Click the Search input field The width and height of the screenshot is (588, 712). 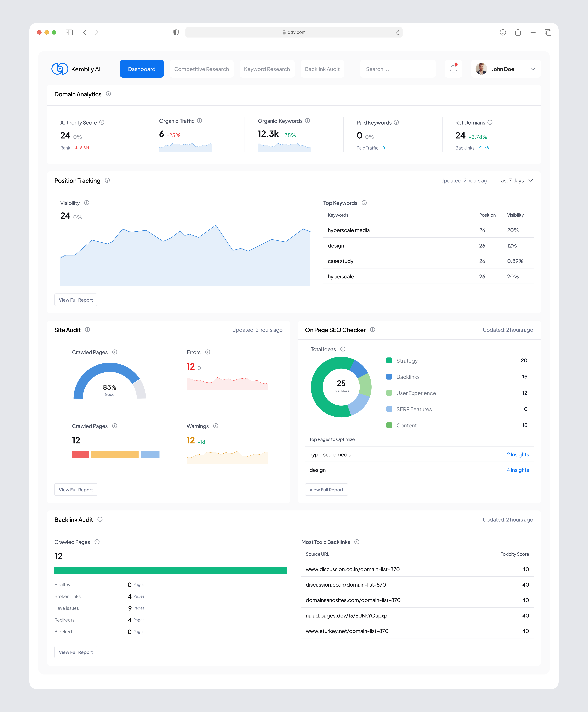tap(398, 69)
